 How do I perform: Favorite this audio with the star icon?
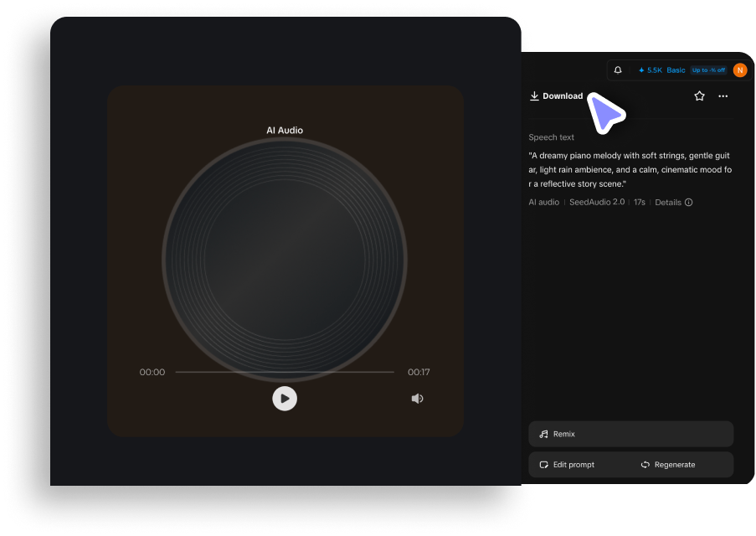[699, 96]
